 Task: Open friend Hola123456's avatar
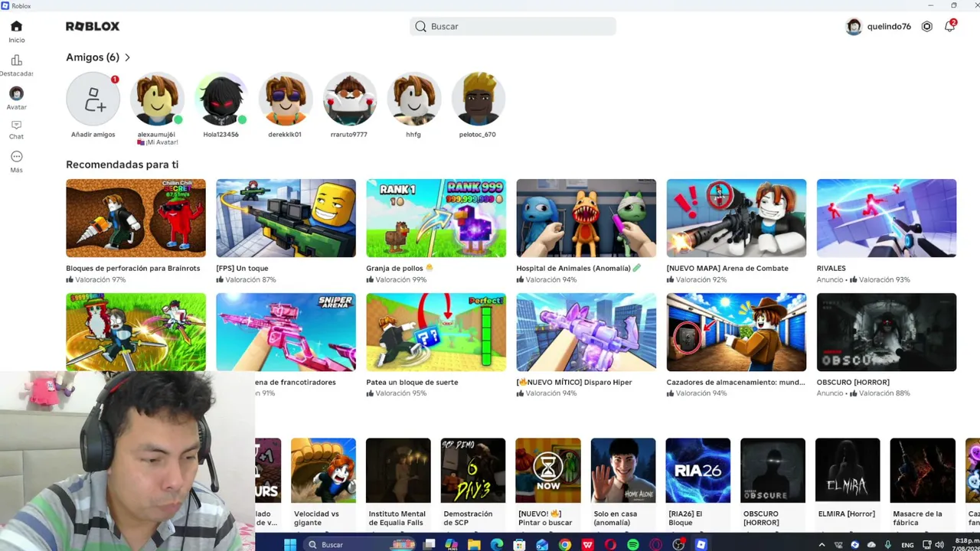click(x=221, y=99)
